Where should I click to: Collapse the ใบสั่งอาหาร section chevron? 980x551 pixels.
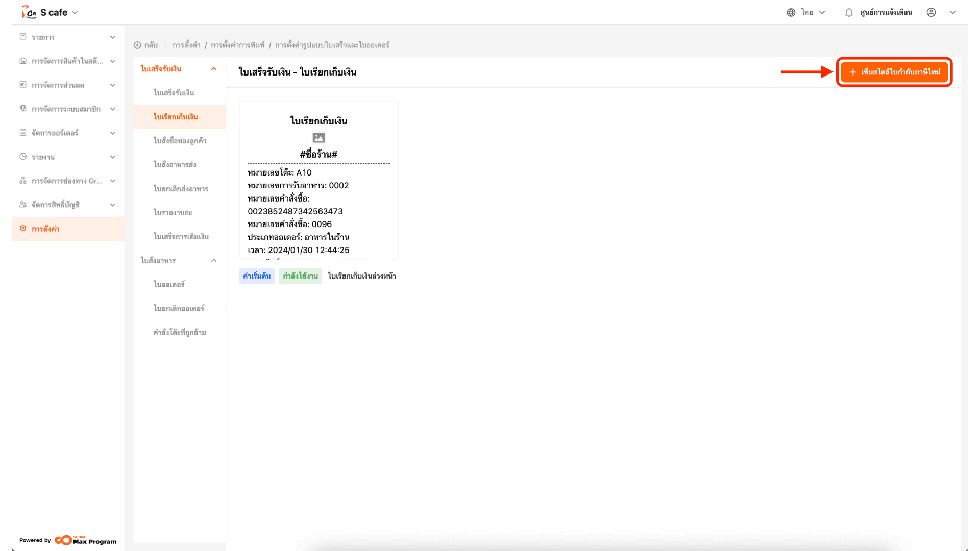tap(214, 260)
